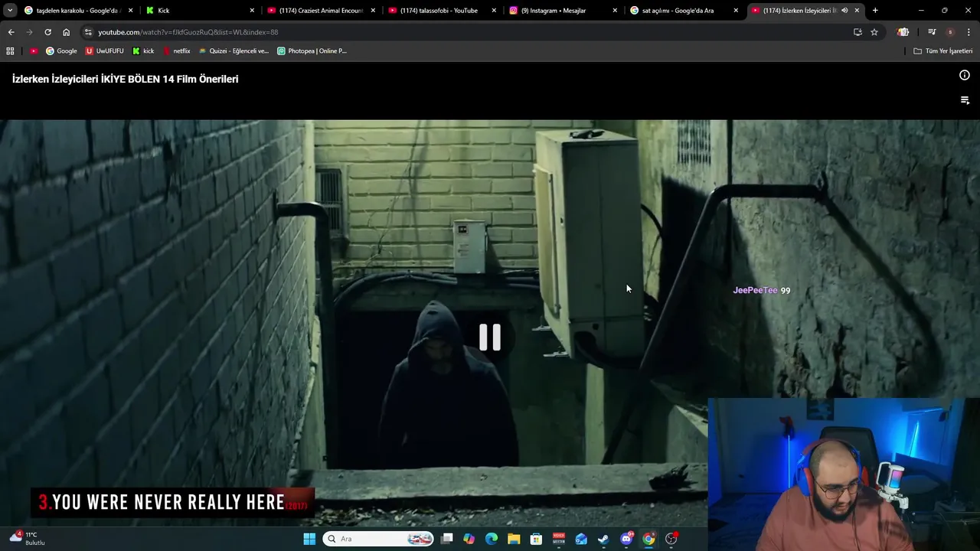Pause the video with the center pause button

pos(490,337)
